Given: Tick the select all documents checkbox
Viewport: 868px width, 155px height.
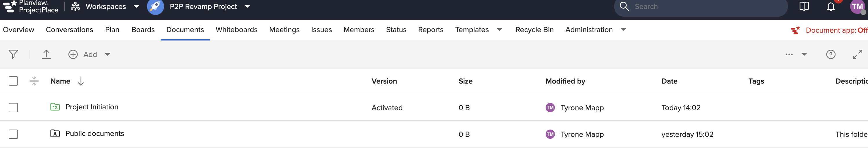Looking at the screenshot, I should tap(13, 81).
